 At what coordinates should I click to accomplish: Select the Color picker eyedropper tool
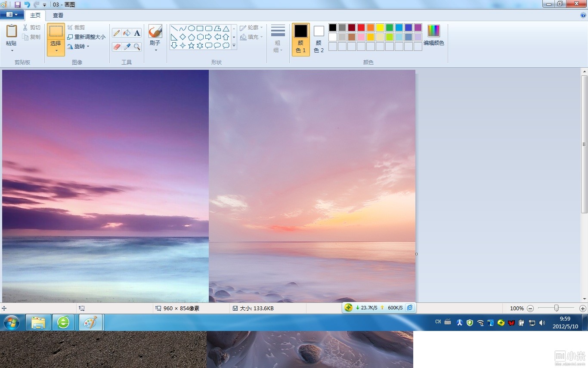(127, 47)
